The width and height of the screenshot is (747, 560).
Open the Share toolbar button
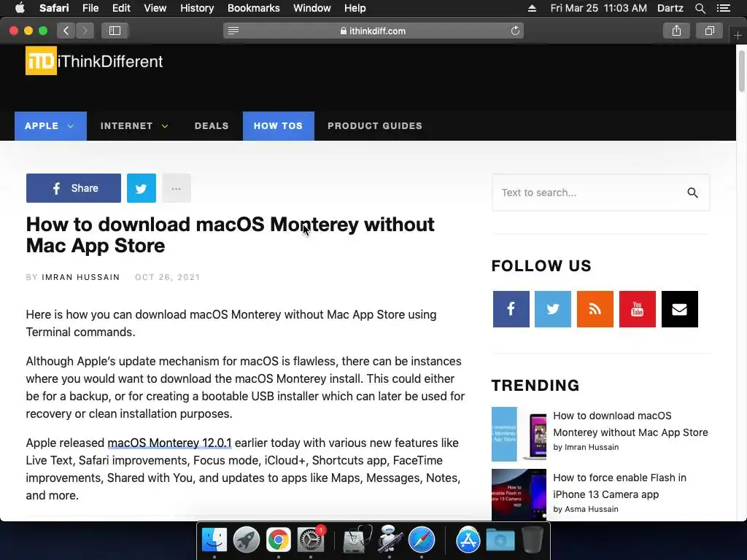(676, 31)
